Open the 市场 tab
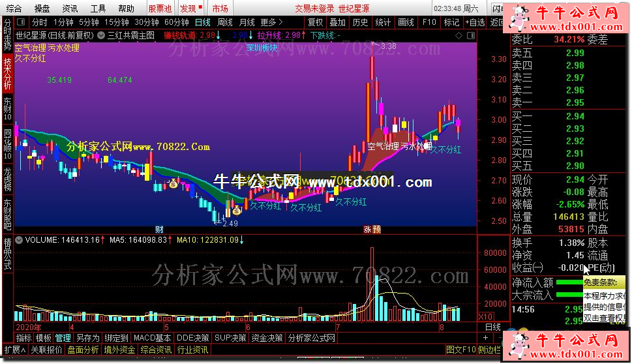632x364 pixels. pos(220,8)
